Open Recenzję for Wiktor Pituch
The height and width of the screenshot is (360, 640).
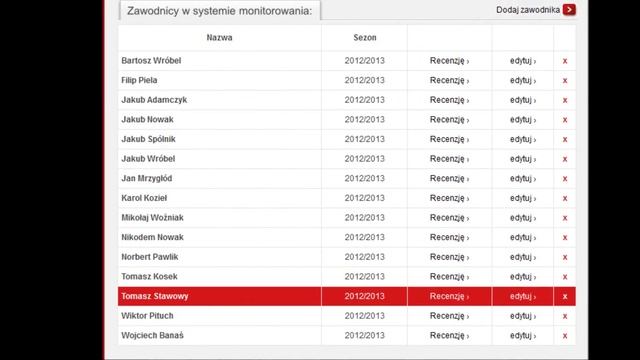click(449, 316)
